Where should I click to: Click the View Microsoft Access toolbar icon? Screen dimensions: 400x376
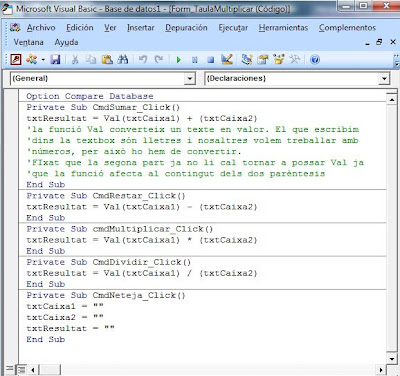click(x=16, y=60)
